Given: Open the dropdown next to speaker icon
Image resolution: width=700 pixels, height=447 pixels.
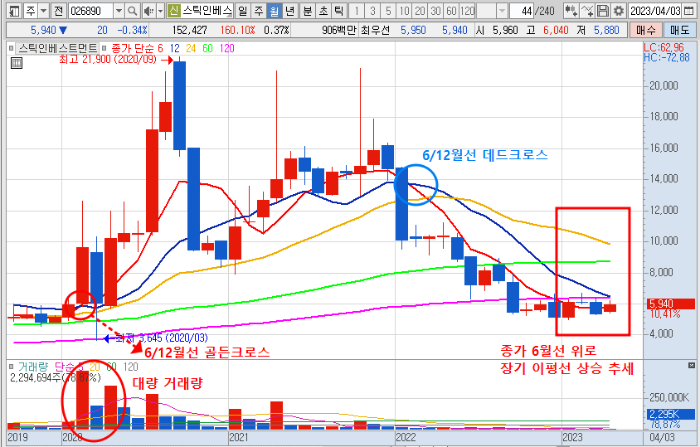Looking at the screenshot, I should coord(160,11).
